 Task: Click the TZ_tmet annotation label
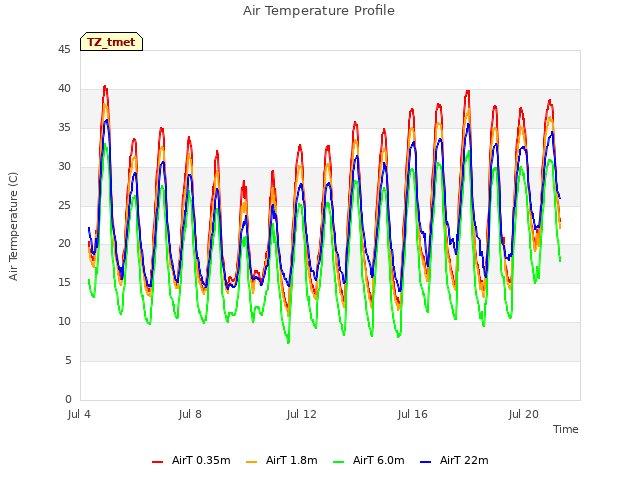tap(111, 42)
